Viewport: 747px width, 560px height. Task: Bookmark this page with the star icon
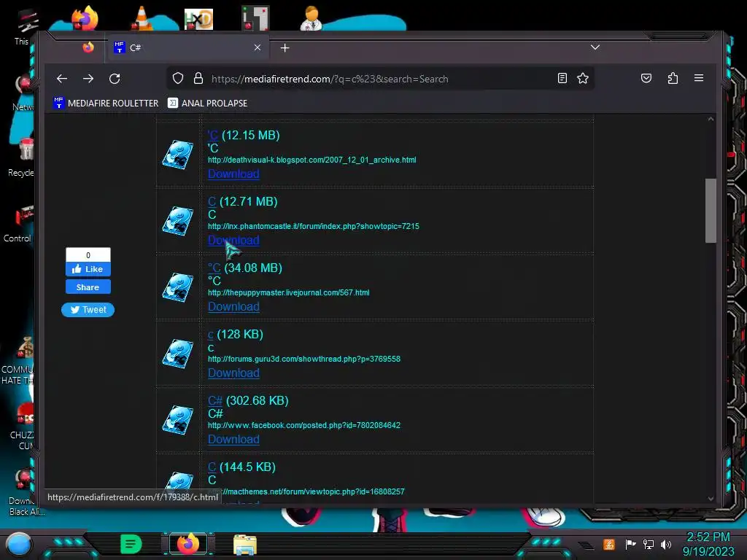coord(583,79)
